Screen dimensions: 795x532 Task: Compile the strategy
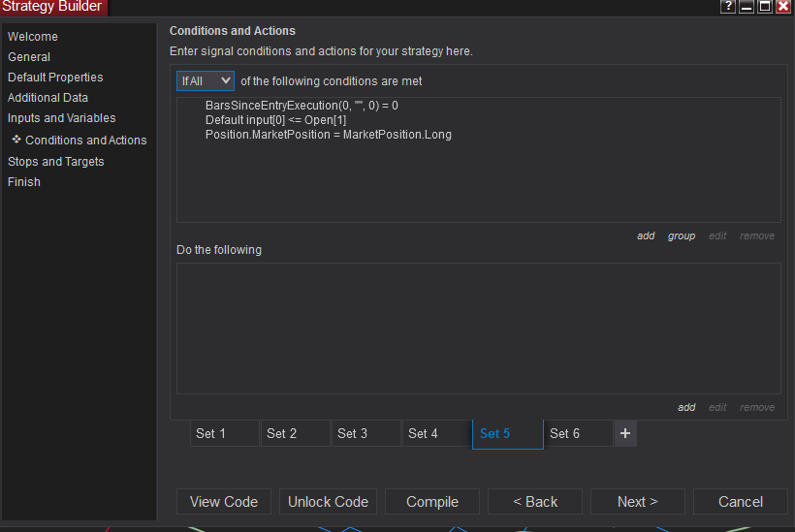pyautogui.click(x=432, y=501)
